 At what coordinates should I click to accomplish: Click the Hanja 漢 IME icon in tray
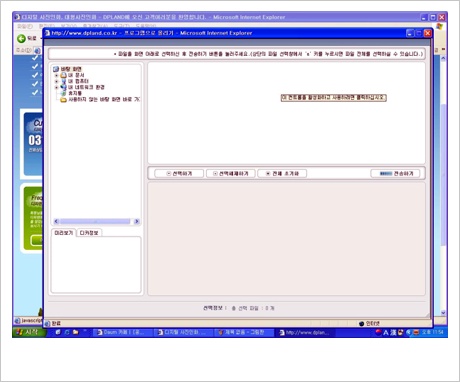[393, 332]
